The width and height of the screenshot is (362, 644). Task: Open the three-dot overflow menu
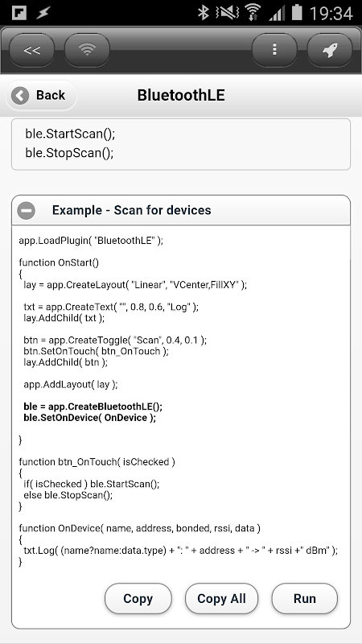click(x=274, y=50)
